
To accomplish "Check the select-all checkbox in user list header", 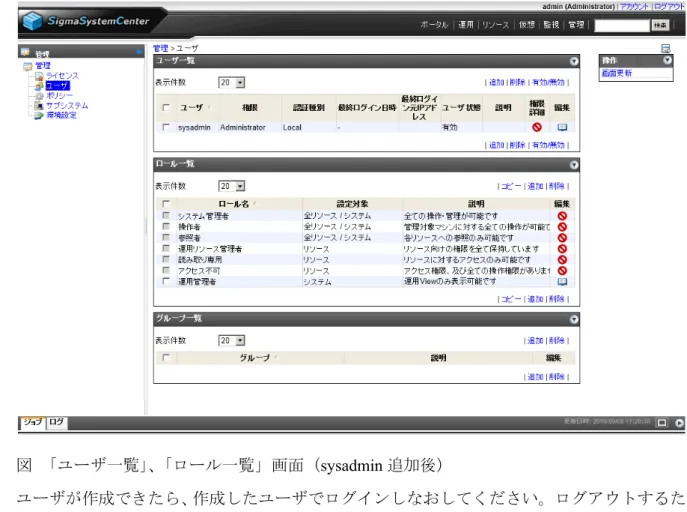I will 166,107.
